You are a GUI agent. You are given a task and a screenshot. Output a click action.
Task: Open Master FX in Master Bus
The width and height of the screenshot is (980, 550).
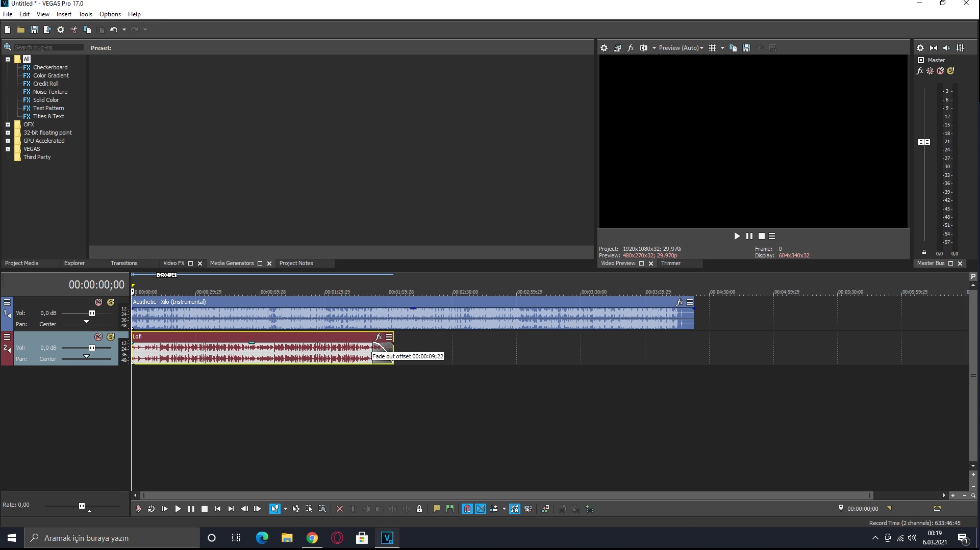(x=920, y=71)
